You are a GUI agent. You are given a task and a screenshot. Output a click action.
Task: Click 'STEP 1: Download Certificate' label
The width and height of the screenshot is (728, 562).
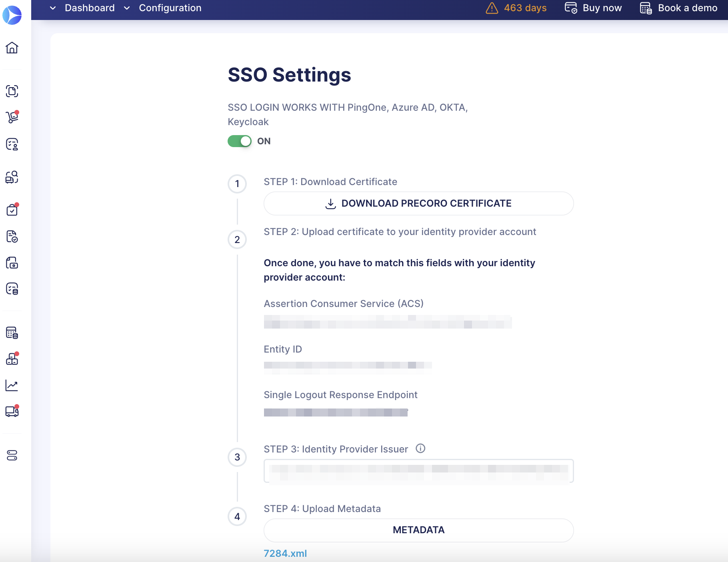(330, 182)
